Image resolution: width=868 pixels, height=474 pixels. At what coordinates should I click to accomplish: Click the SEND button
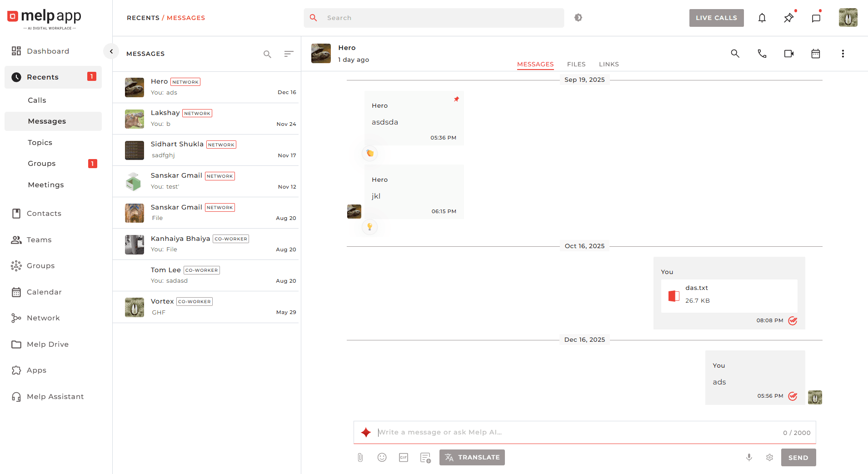[x=798, y=457]
